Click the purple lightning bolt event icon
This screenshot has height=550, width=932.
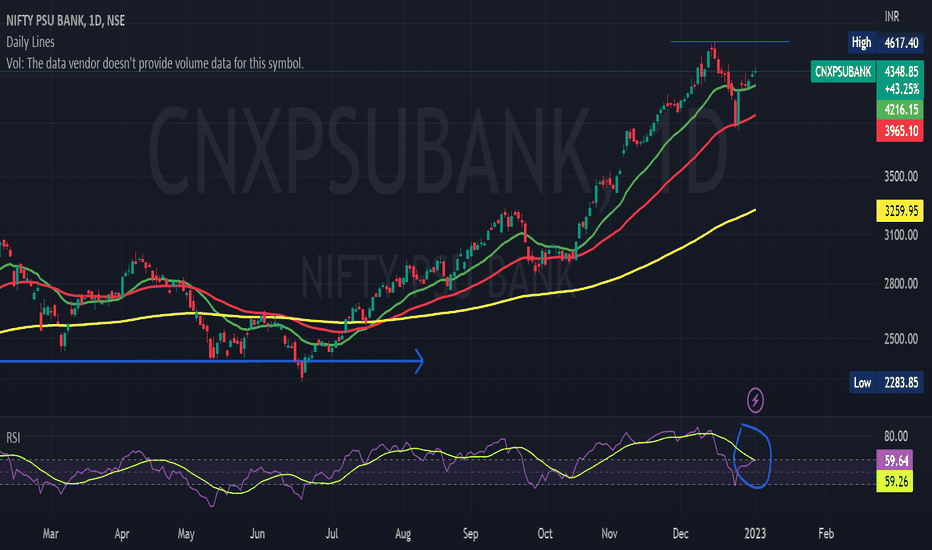point(755,400)
